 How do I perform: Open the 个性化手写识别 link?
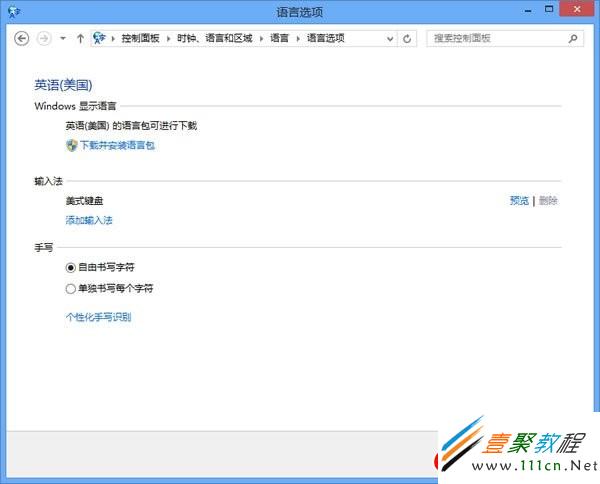[98, 317]
